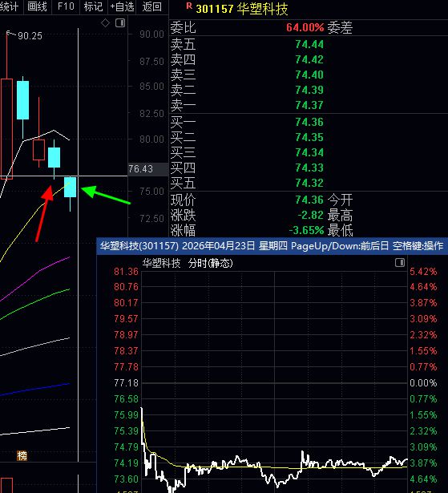Image resolution: width=448 pixels, height=493 pixels.
Task: Click the red R marker beside stock code
Action: (x=189, y=6)
